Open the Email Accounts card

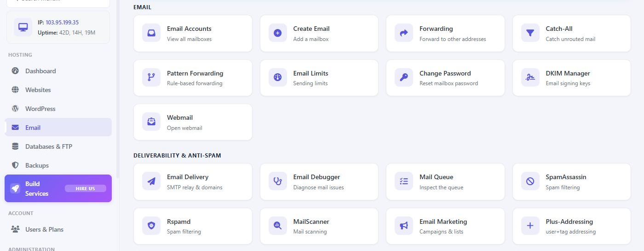[193, 33]
